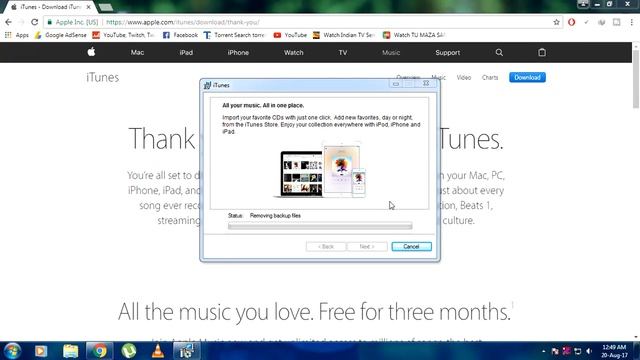Viewport: 640px width, 360px height.
Task: Open the YouTube bookmark
Action: click(x=290, y=35)
